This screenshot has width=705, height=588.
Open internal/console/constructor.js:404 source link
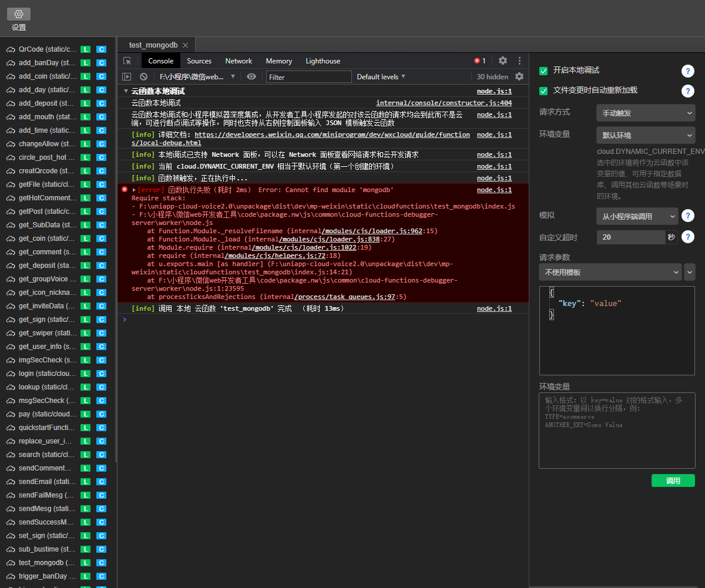tap(444, 103)
